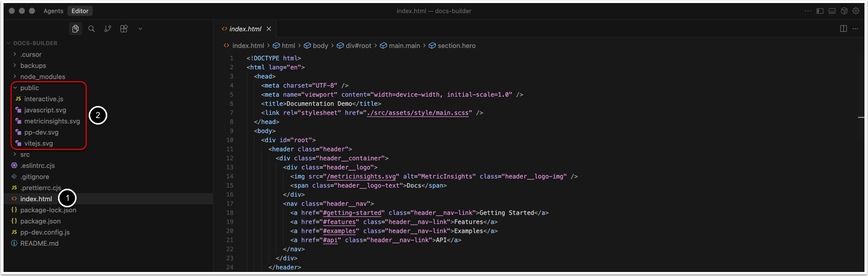Switch to Agents mode

[x=53, y=11]
